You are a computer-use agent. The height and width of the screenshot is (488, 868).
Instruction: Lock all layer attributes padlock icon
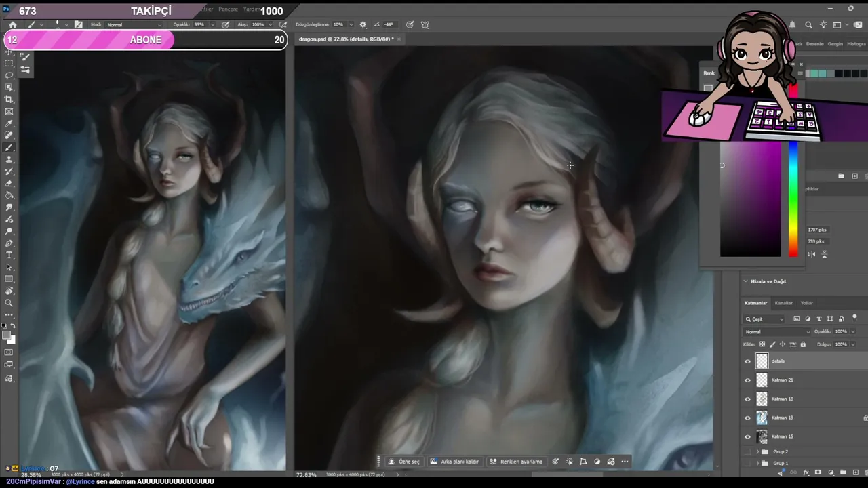(x=803, y=344)
